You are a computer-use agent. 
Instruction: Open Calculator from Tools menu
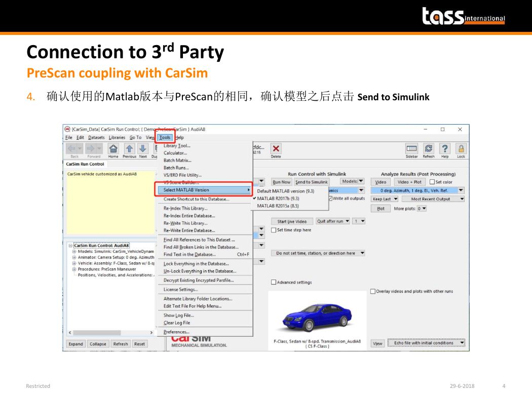(x=175, y=153)
